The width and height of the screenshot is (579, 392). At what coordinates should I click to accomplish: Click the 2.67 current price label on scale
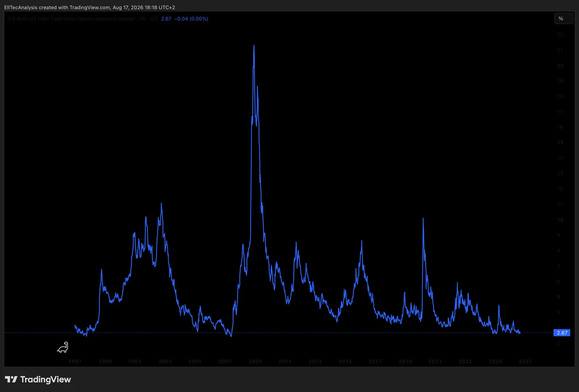(x=562, y=333)
